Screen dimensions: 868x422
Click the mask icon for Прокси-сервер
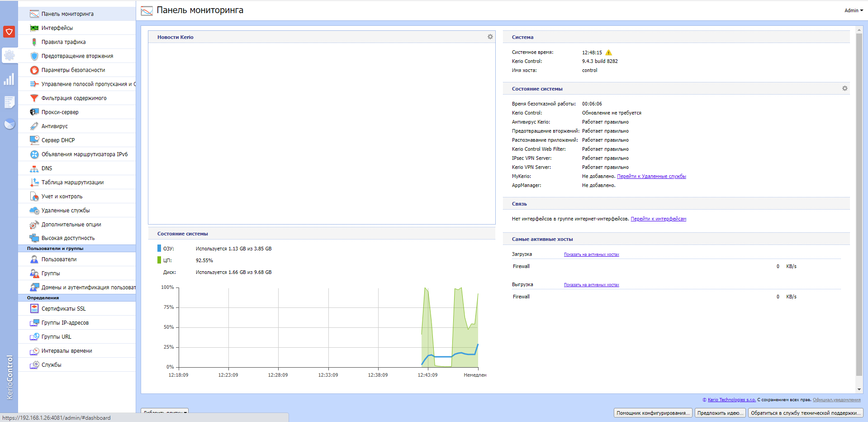[x=34, y=112]
